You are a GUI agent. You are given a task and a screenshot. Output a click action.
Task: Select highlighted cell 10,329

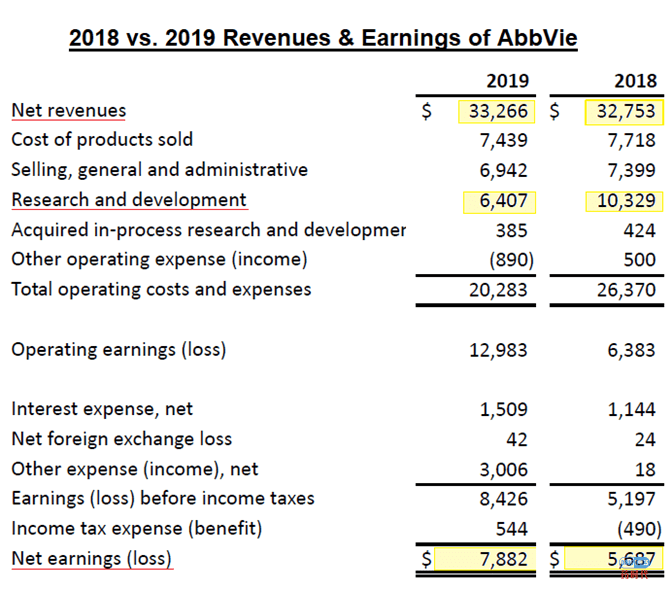(624, 201)
